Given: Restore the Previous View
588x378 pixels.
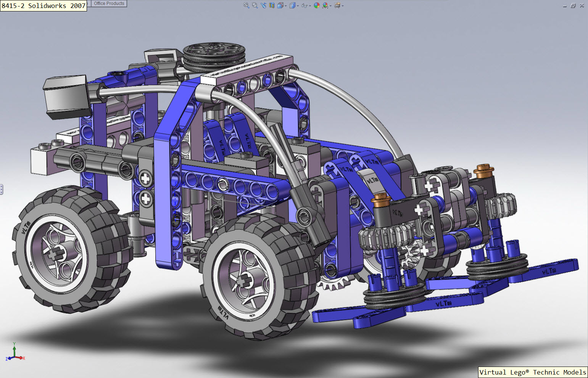Looking at the screenshot, I should 264,5.
